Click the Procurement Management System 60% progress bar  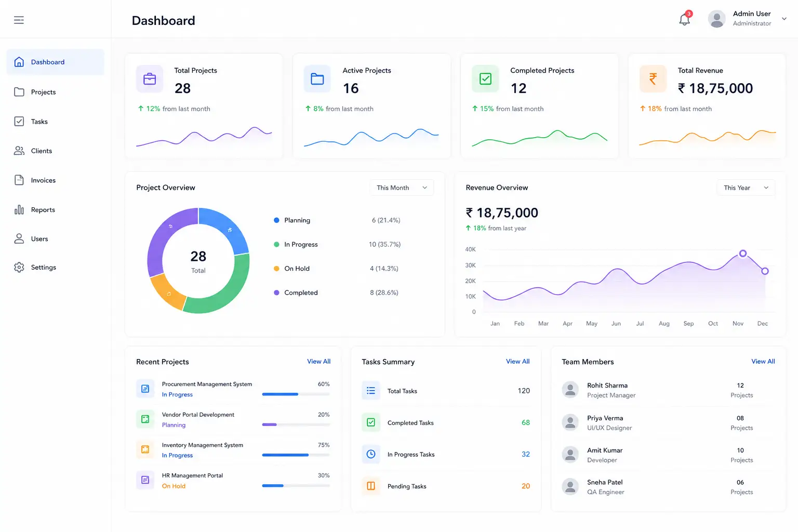coord(296,394)
